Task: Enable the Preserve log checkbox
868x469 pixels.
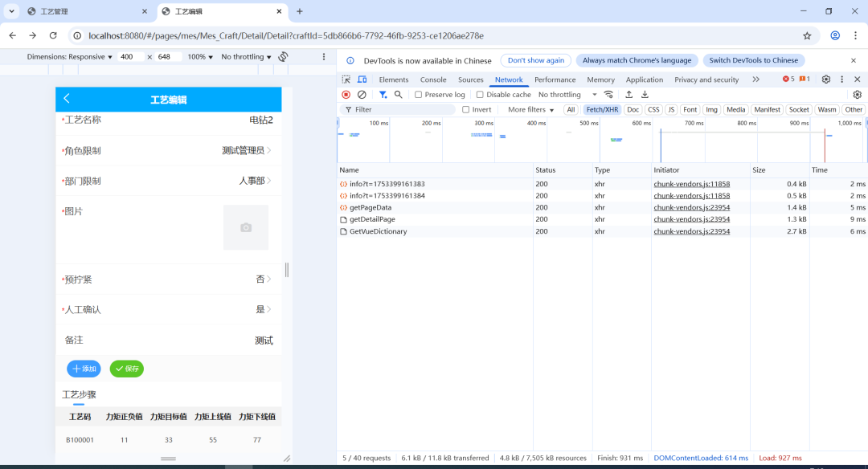Action: 419,95
